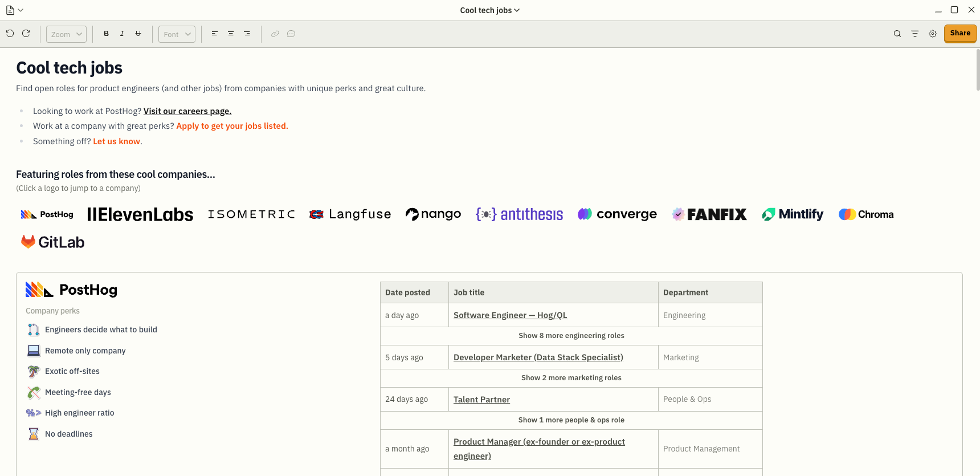
Task: Jump to antithesis via its logo
Action: coord(519,214)
